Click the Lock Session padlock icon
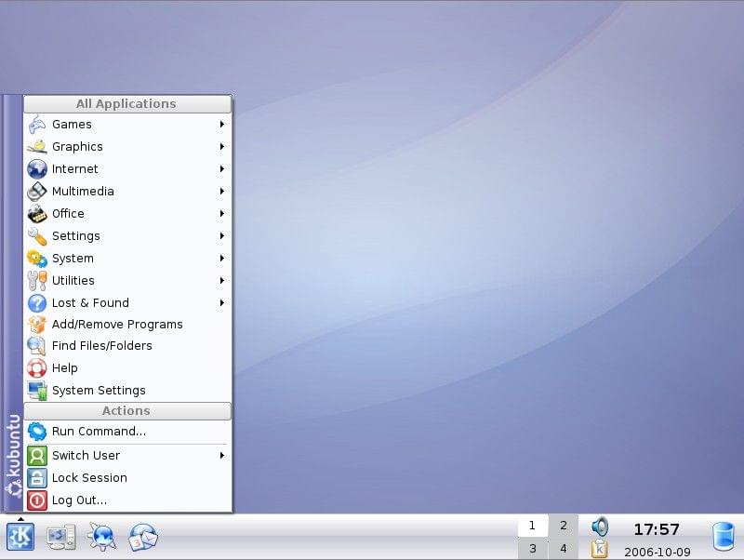The width and height of the screenshot is (744, 560). (37, 478)
